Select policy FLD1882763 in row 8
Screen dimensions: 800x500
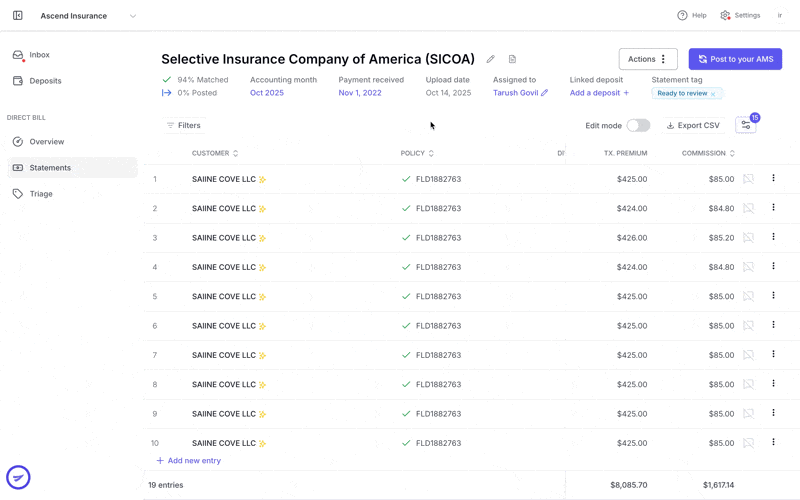pos(438,384)
